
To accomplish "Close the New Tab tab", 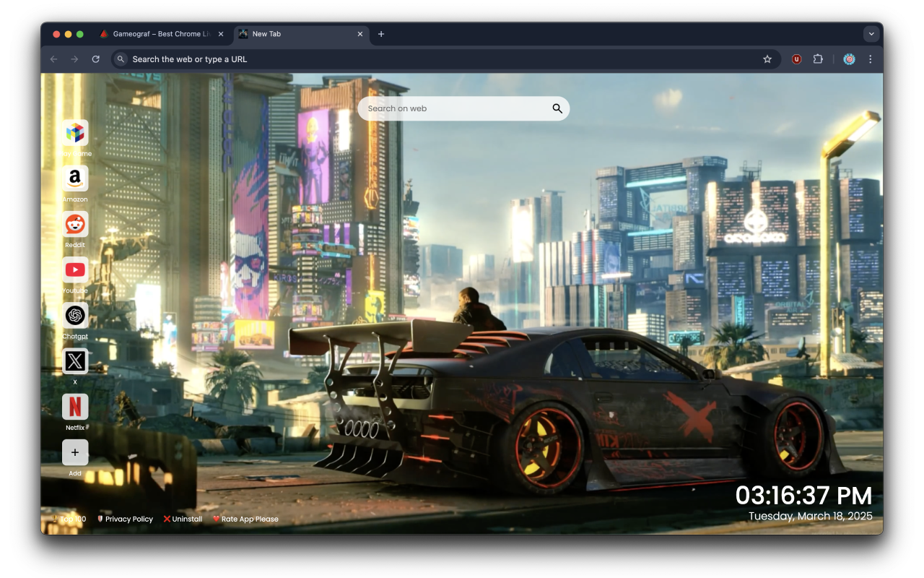I will [x=360, y=34].
